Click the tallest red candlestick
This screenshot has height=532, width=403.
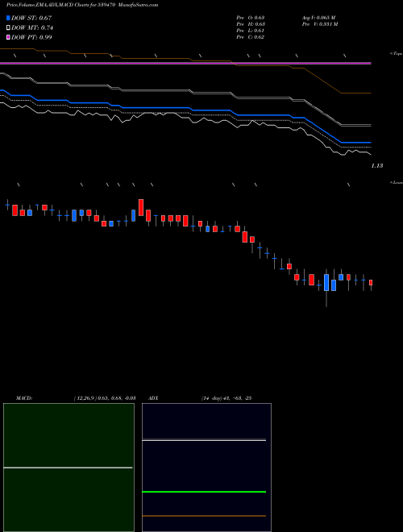141,208
